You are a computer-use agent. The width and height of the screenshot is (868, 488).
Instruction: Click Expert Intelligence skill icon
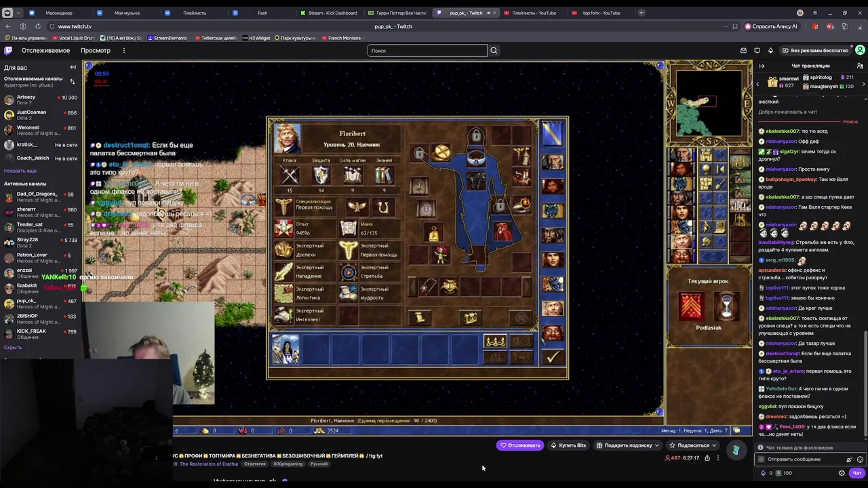coord(283,315)
